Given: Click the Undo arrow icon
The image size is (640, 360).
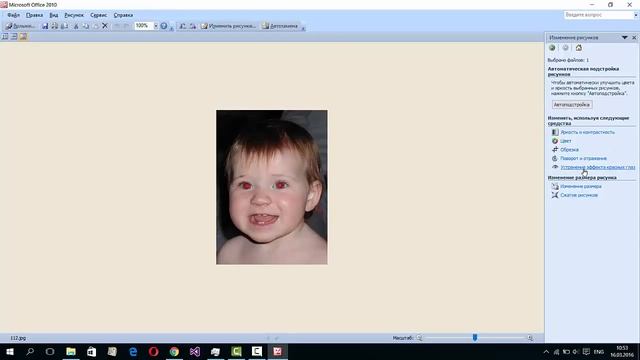Looking at the screenshot, I should tap(117, 26).
